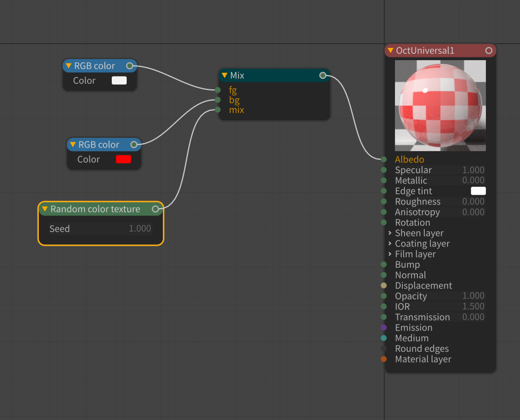Screen dimensions: 520x420
Task: Click the Rotation label
Action: coord(412,223)
